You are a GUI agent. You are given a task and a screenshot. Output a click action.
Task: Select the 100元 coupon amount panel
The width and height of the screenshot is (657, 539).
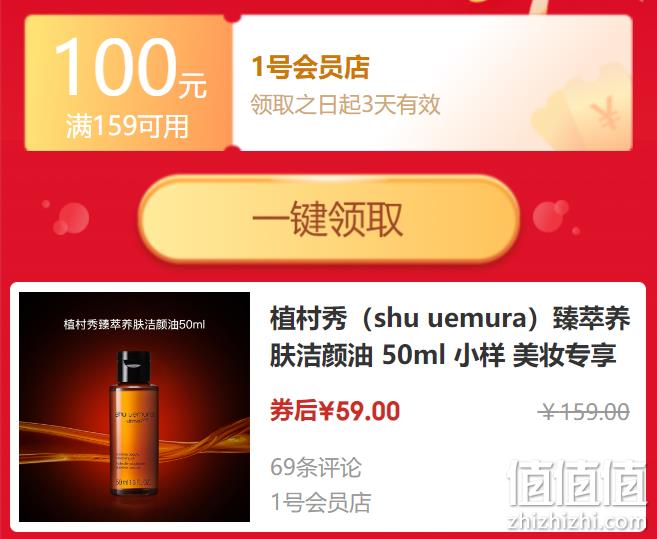(x=129, y=83)
